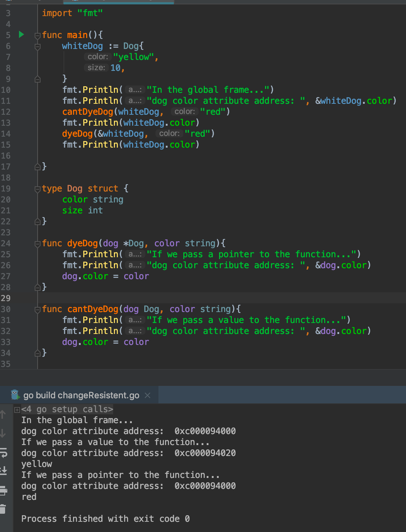Expand the <4 go setup calls> node
The image size is (406, 532).
tap(17, 409)
